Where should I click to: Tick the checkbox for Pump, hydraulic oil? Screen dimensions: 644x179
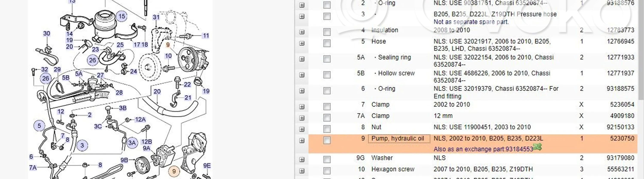point(327,141)
